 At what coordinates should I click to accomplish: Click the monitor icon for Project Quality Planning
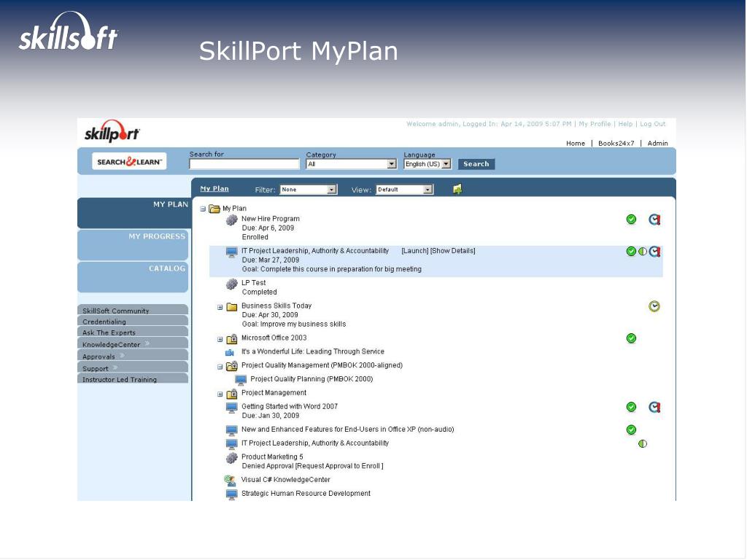pyautogui.click(x=241, y=379)
